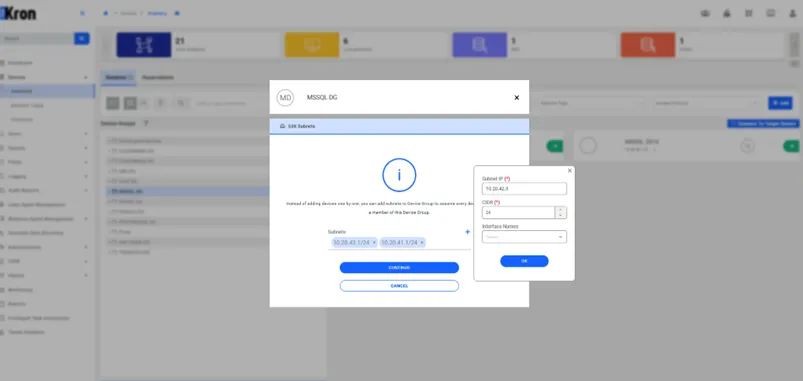Click the CIDR number field
Viewport: 803px width, 381px height.
click(519, 213)
